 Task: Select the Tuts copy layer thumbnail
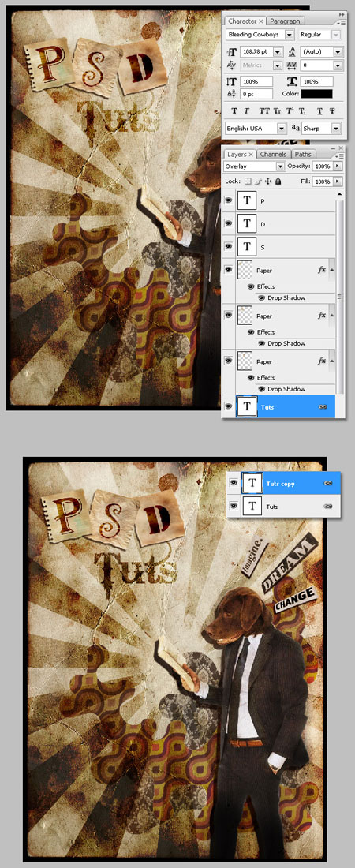click(252, 483)
